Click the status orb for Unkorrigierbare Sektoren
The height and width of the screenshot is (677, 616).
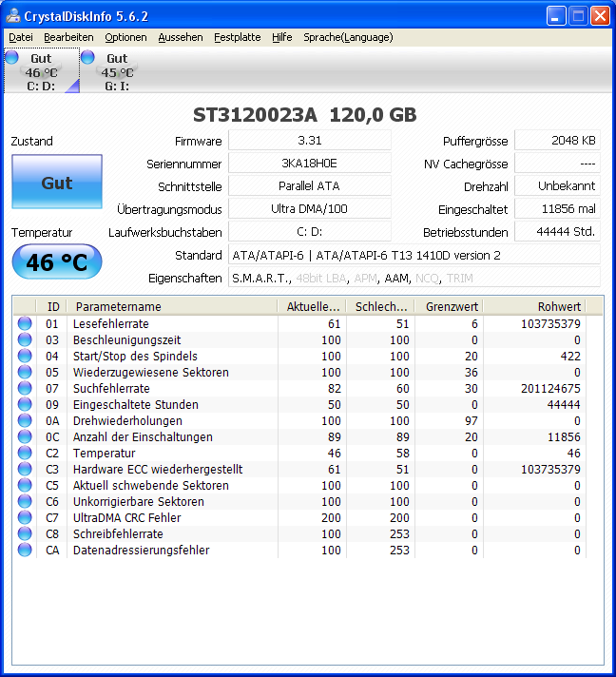[25, 501]
